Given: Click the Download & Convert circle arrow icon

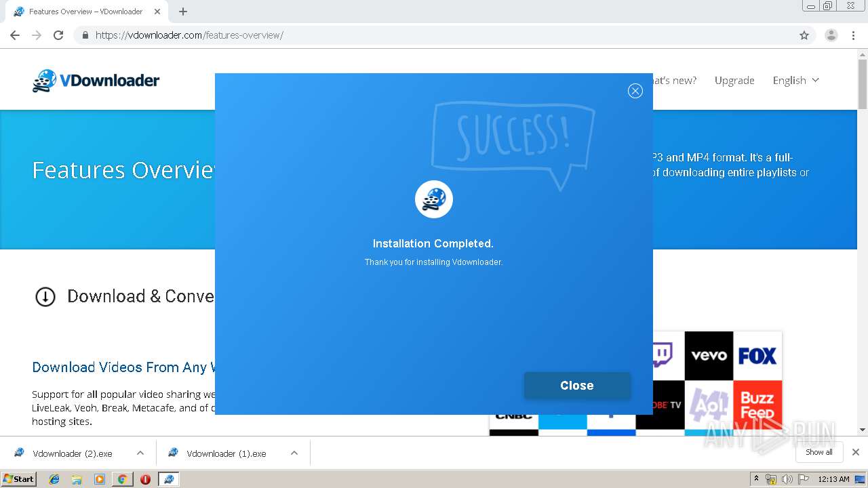Looking at the screenshot, I should (45, 296).
